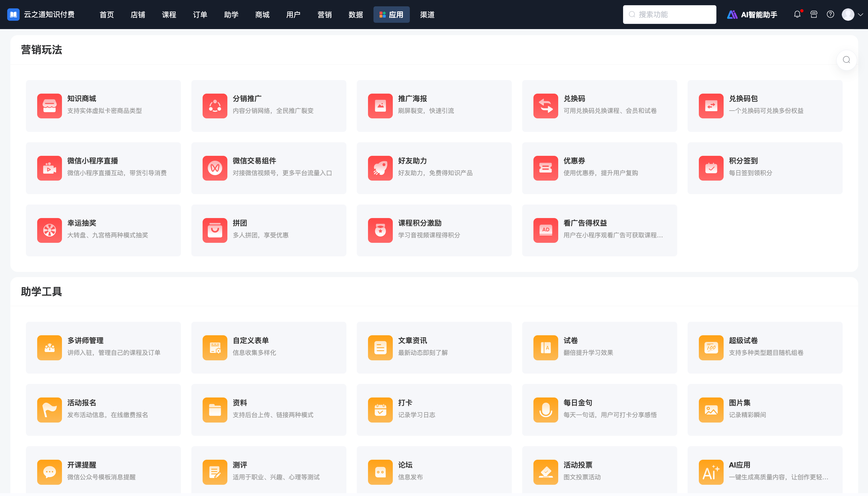Click the 好友助力 rocket icon
Viewport: 868px width, 496px height.
pyautogui.click(x=380, y=168)
